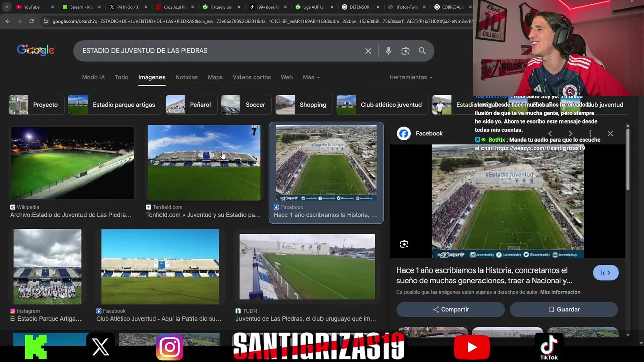Show previous image in preview panel
The width and height of the screenshot is (644, 362).
pyautogui.click(x=550, y=133)
